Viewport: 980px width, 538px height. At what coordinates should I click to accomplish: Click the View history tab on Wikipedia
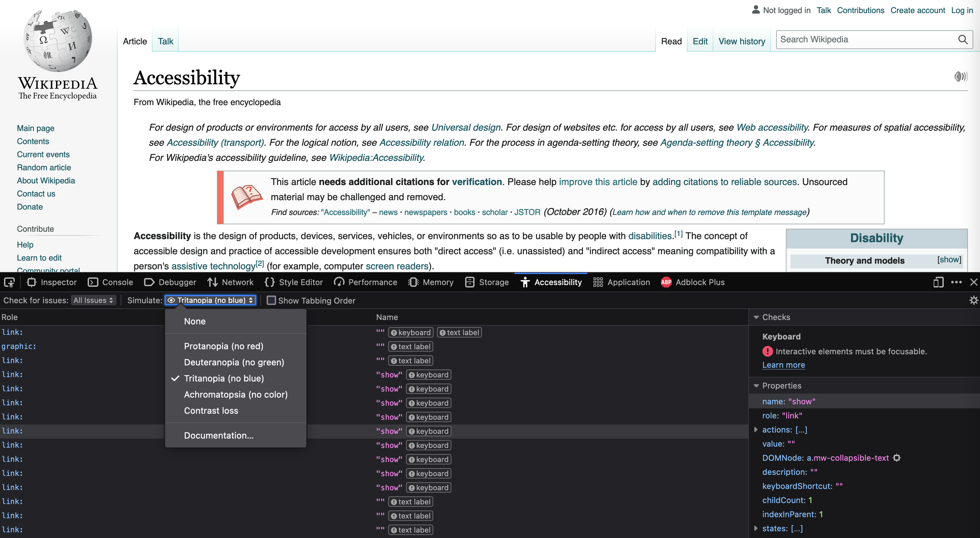pyautogui.click(x=741, y=41)
